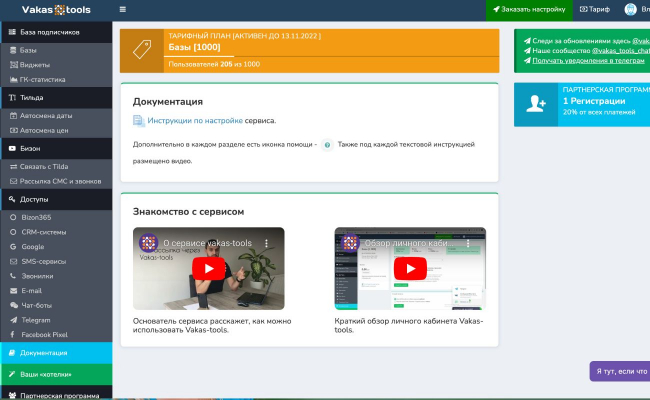Open Получать уведомления в телеграм link

coord(588,61)
